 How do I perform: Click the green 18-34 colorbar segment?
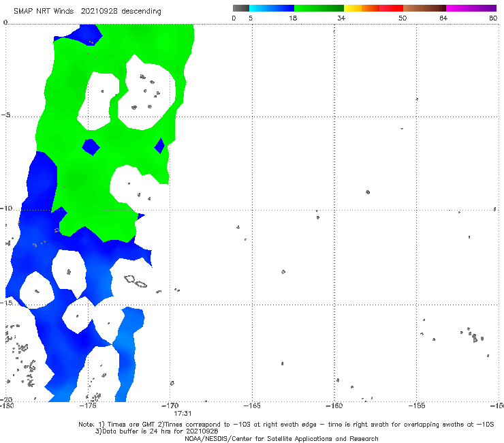point(319,8)
